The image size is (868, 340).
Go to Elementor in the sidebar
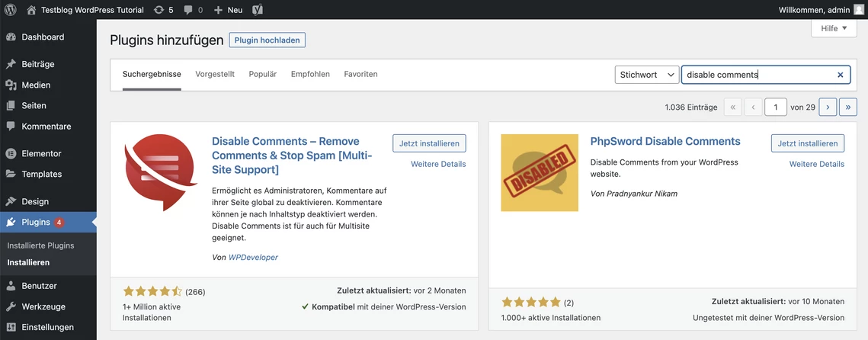(x=41, y=153)
